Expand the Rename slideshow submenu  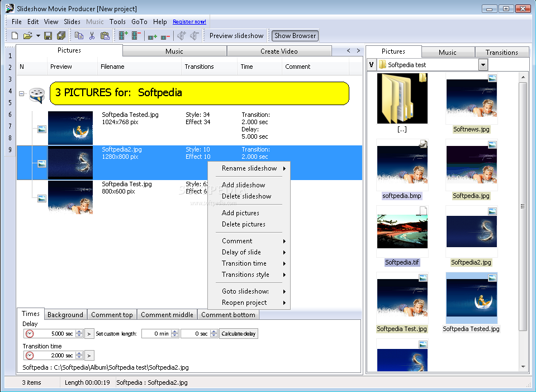click(249, 168)
